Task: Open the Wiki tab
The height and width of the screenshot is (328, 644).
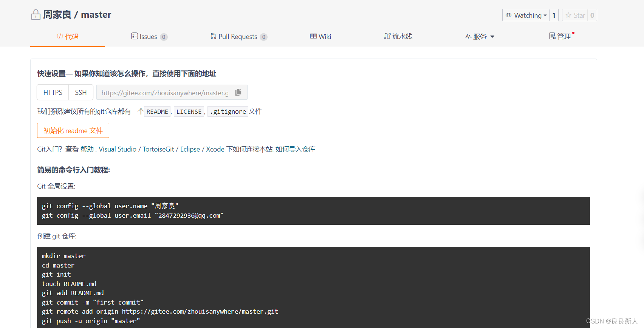Action: coord(320,37)
